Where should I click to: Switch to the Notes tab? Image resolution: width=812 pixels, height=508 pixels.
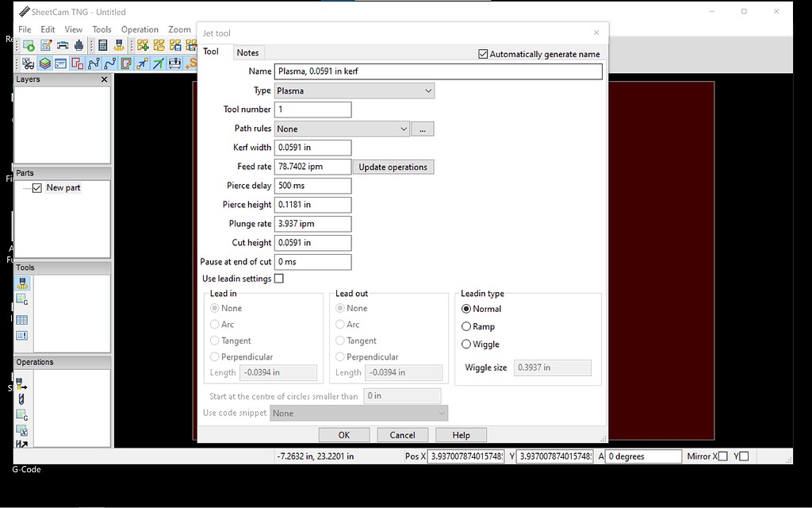[247, 52]
